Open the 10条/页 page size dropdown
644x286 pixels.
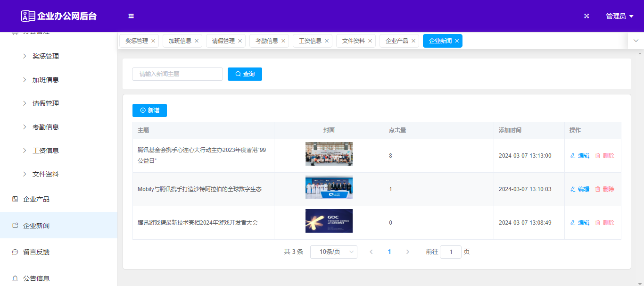pos(333,252)
